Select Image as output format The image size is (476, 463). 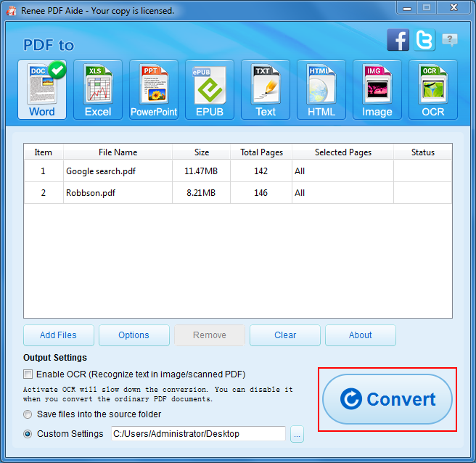click(x=377, y=90)
